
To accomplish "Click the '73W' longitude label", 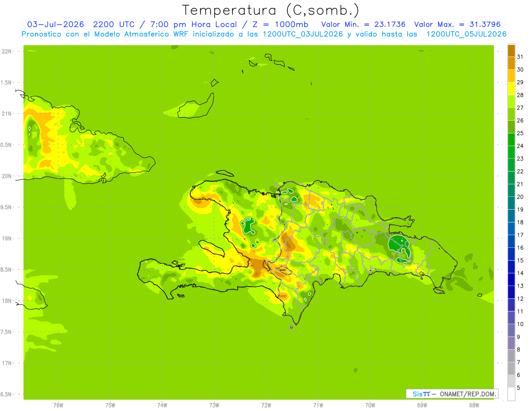I will pyautogui.click(x=214, y=405).
